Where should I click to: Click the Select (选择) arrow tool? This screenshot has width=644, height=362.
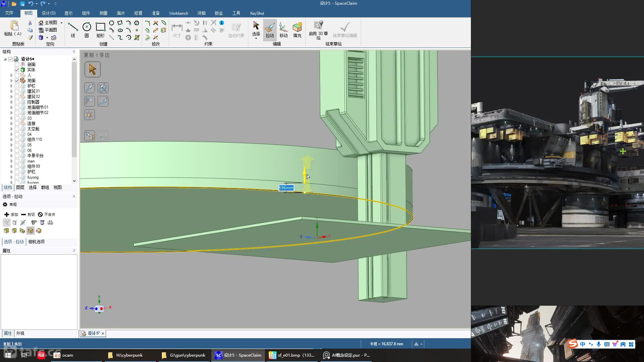click(256, 28)
